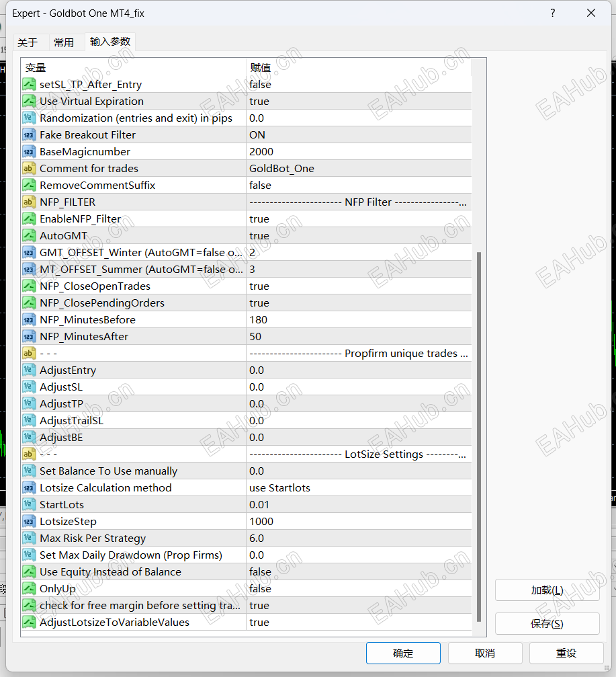
Task: Edit the NFP_MinutesBefore value 180
Action: tap(359, 320)
